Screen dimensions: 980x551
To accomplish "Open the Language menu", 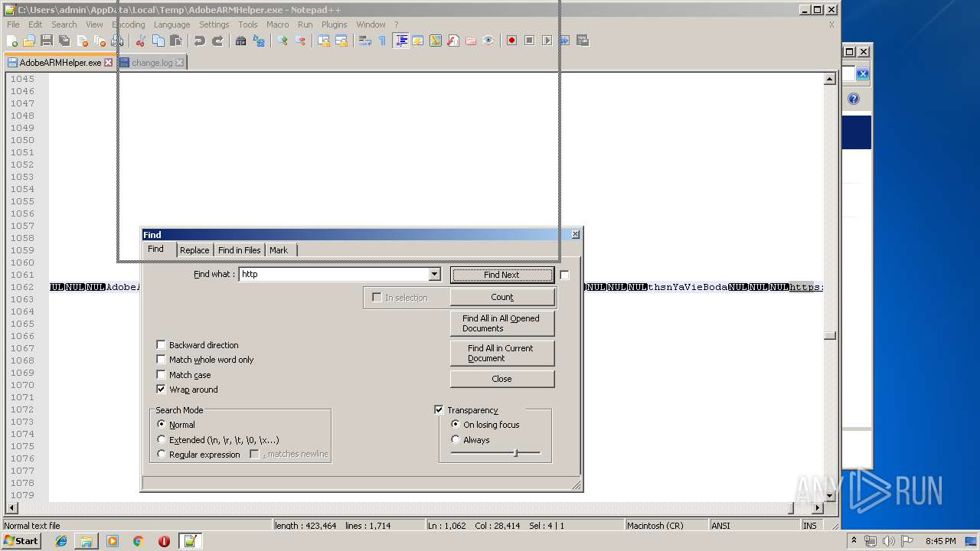I will 171,24.
